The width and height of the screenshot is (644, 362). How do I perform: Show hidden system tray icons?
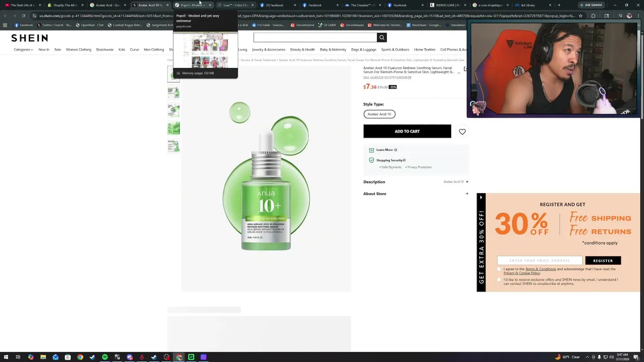coord(587,357)
